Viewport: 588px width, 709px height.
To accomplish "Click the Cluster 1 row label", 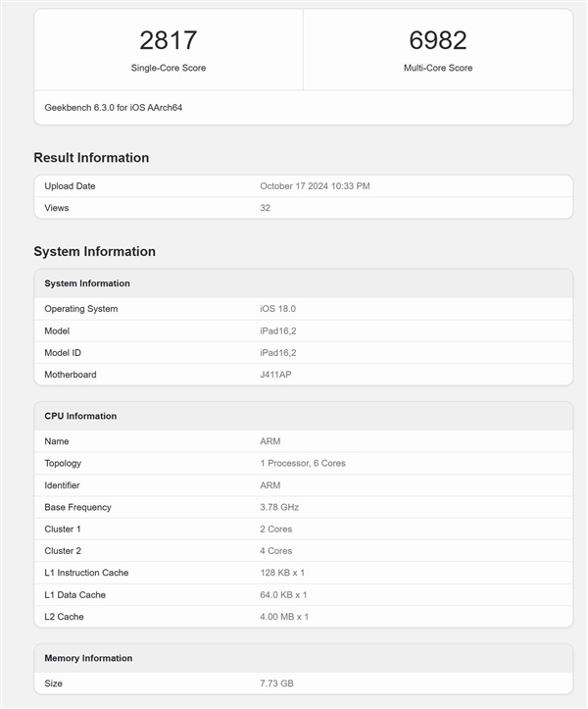I will coord(63,529).
